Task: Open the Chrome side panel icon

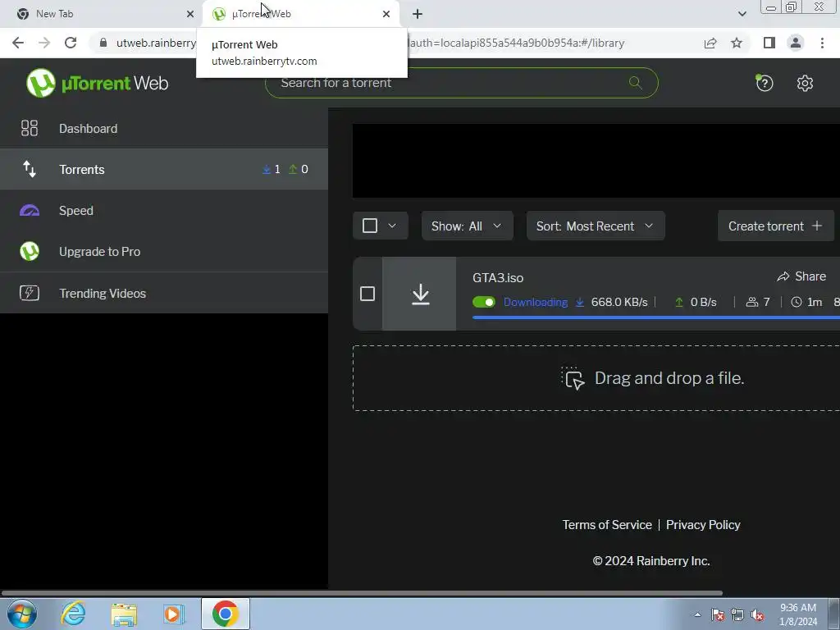Action: [x=769, y=43]
